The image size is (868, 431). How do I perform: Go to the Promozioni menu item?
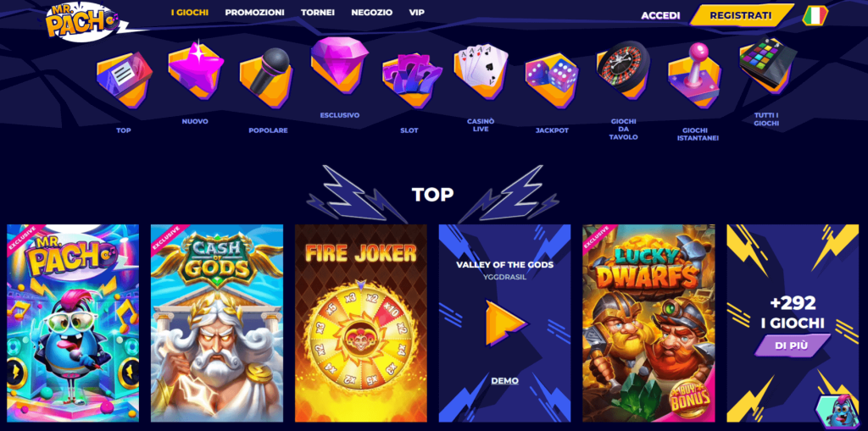pyautogui.click(x=254, y=12)
